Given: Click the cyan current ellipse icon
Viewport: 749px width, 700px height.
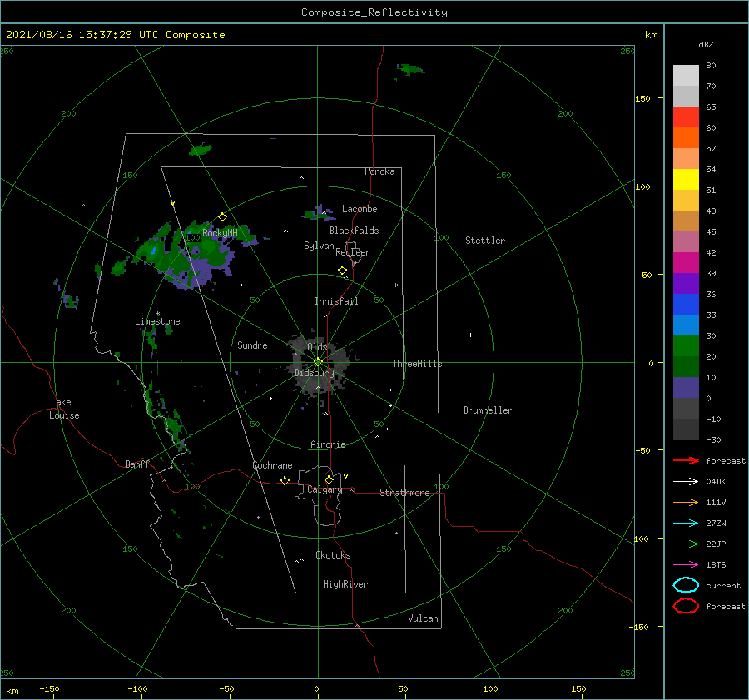Looking at the screenshot, I should [686, 585].
